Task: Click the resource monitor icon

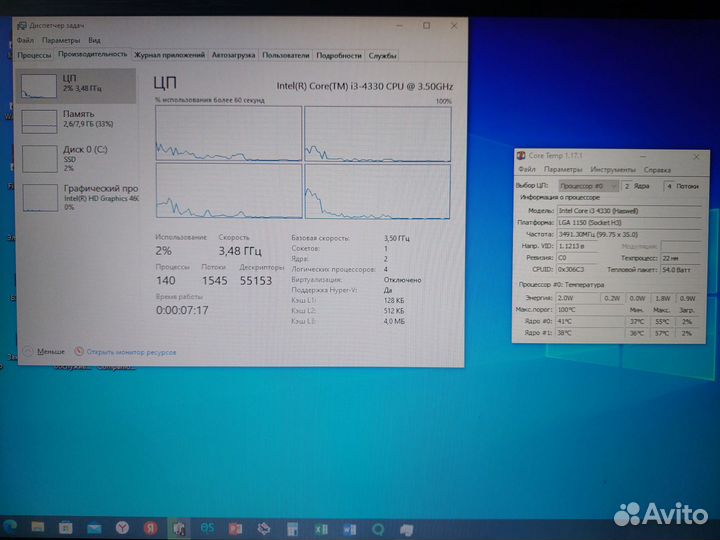Action: [x=79, y=351]
